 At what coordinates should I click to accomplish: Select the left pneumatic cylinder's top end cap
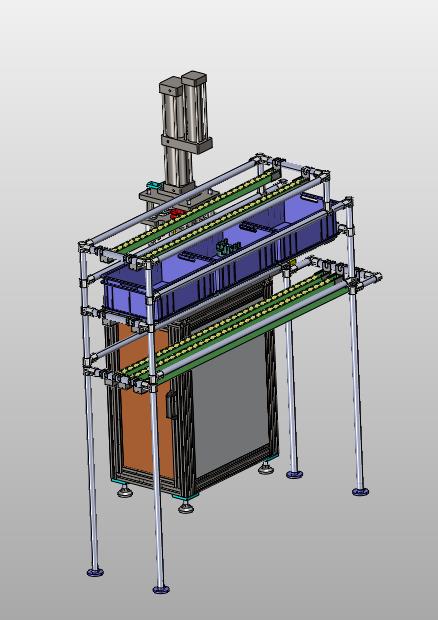(x=171, y=86)
